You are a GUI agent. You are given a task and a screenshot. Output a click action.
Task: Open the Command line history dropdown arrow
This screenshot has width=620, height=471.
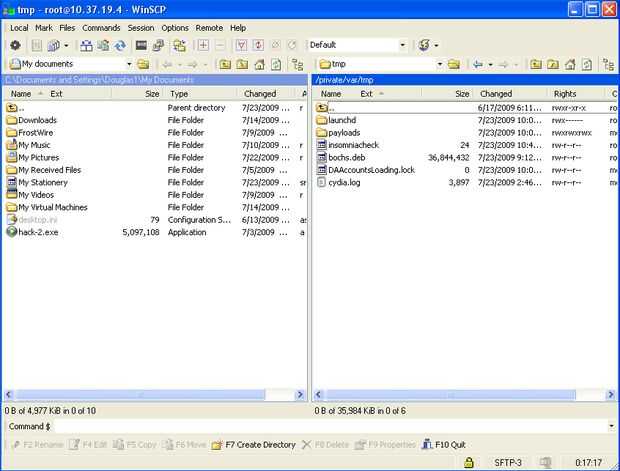611,426
